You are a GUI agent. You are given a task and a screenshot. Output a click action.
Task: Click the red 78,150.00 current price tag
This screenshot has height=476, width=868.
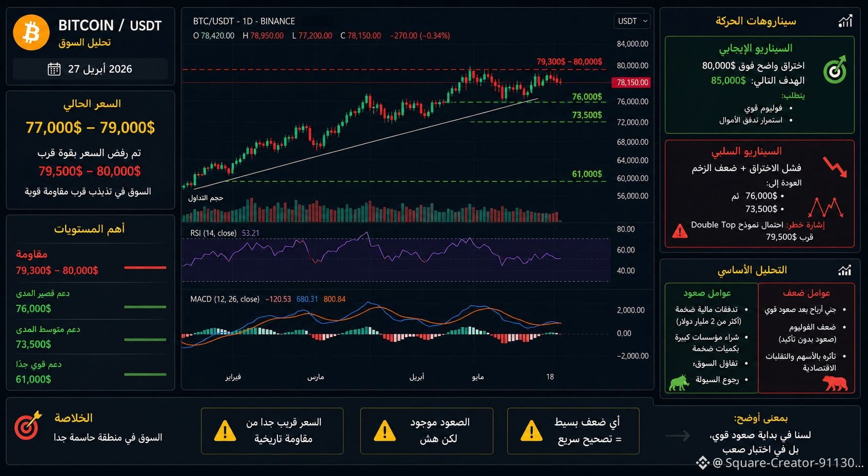(x=632, y=82)
